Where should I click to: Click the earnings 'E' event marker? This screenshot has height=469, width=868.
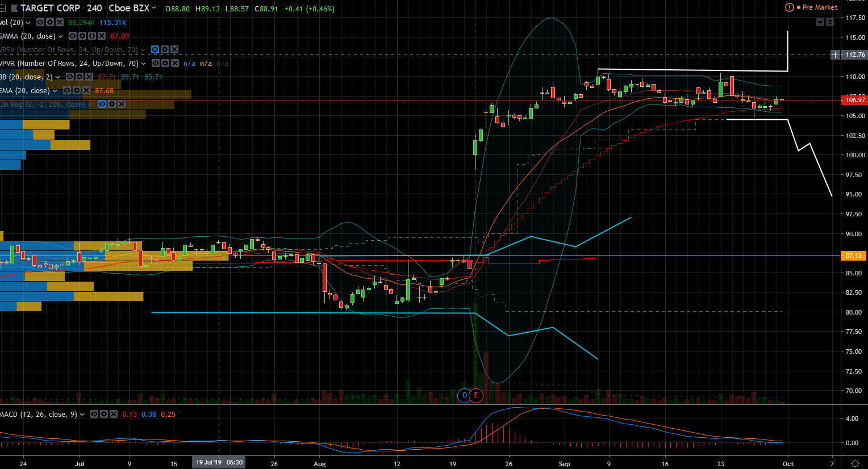(476, 395)
